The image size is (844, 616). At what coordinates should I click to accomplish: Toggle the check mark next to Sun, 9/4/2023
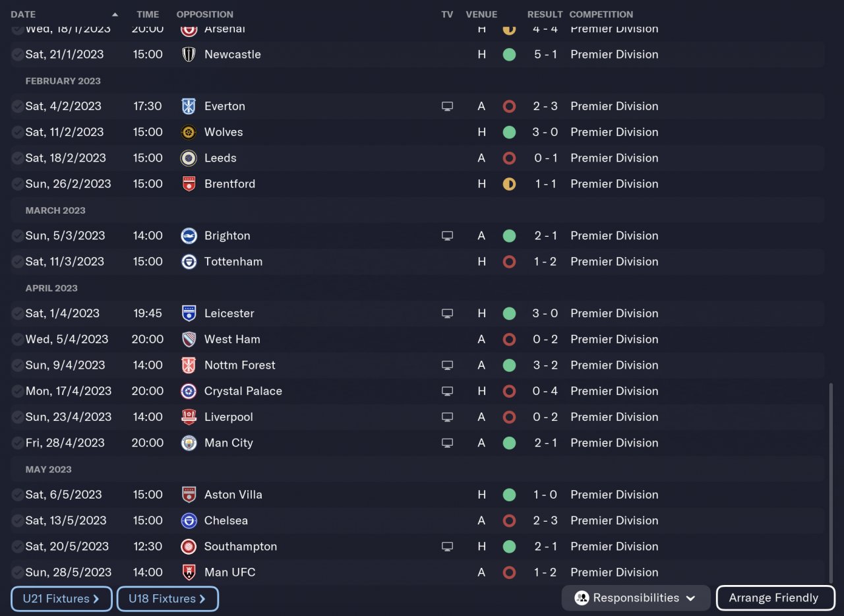(x=17, y=365)
